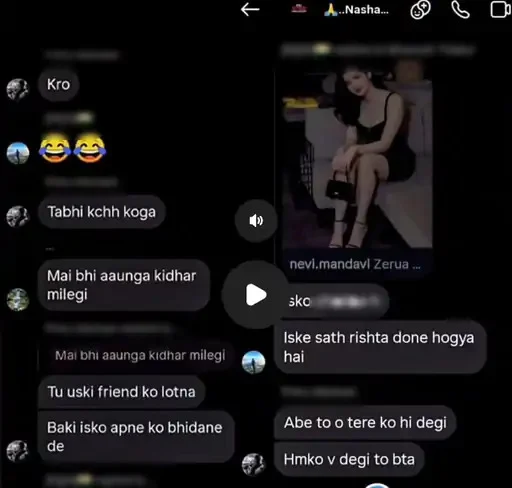512x488 pixels.
Task: Start a video call with camera icon
Action: (500, 9)
